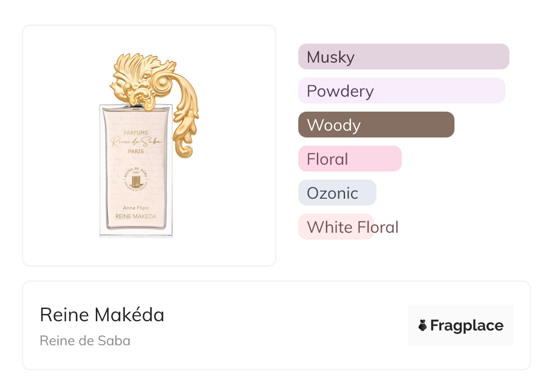Image resolution: width=553 pixels, height=392 pixels.
Task: Click REINE MAKEDA label on the bottle
Action: pyautogui.click(x=136, y=216)
